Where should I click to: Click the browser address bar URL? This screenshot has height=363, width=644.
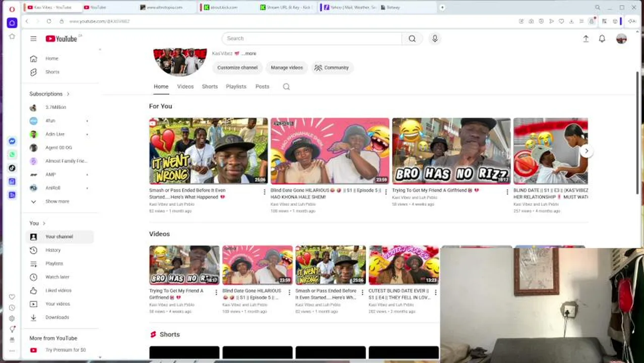point(99,21)
